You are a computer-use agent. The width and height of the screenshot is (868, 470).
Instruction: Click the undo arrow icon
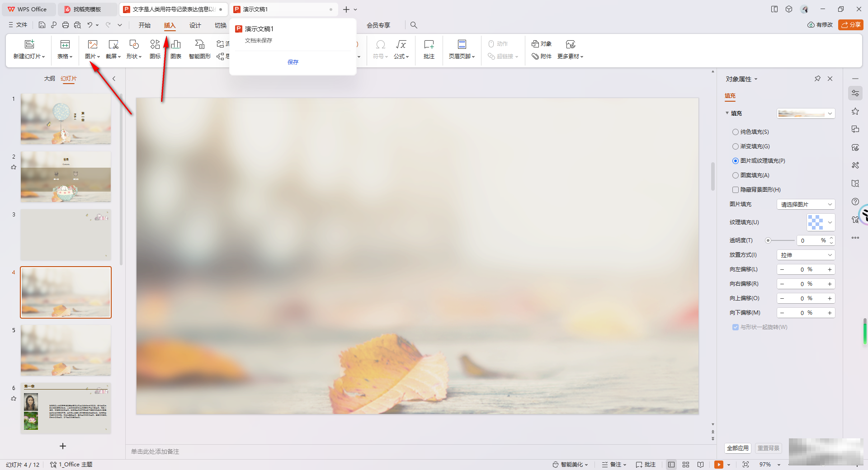(90, 25)
